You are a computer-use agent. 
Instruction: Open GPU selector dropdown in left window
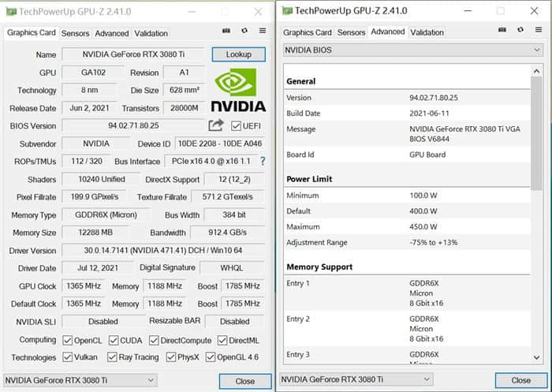coord(80,380)
